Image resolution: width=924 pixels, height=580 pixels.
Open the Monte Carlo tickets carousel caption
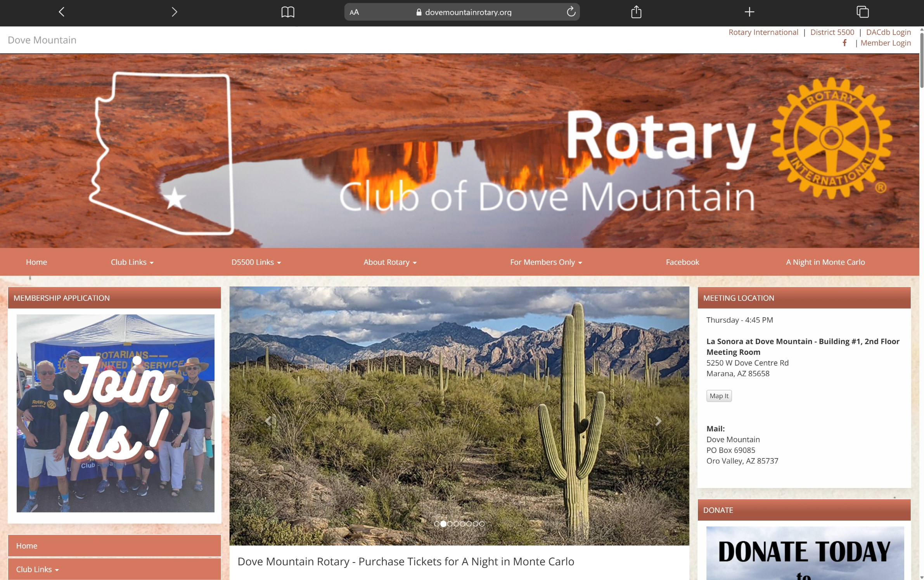tap(406, 561)
